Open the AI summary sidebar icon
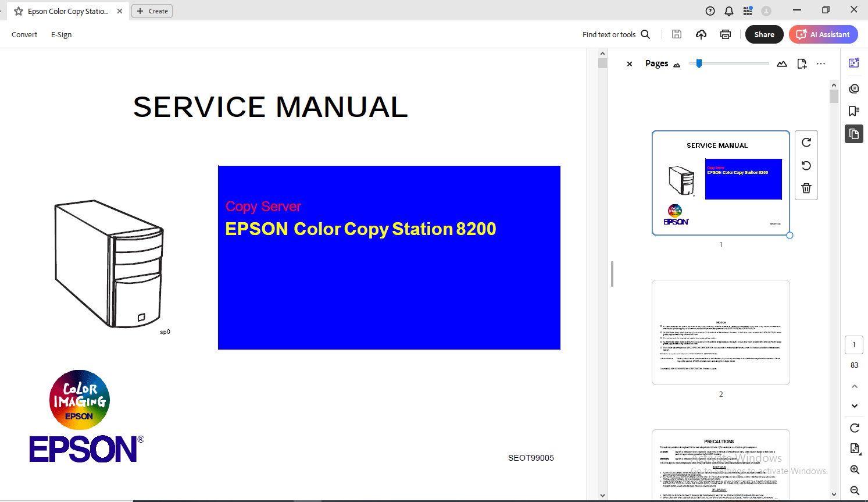Viewport: 868px width, 502px height. pos(854,63)
